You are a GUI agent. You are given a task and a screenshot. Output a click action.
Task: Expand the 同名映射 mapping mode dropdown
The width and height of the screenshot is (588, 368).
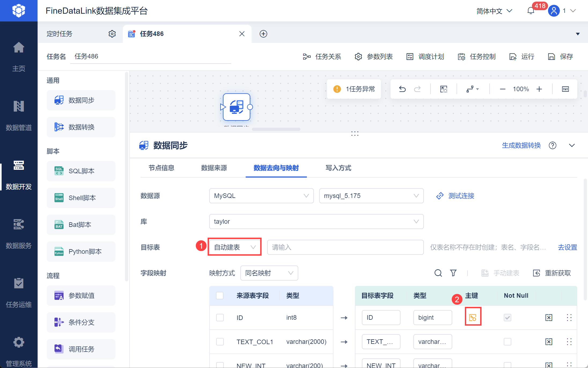click(269, 273)
